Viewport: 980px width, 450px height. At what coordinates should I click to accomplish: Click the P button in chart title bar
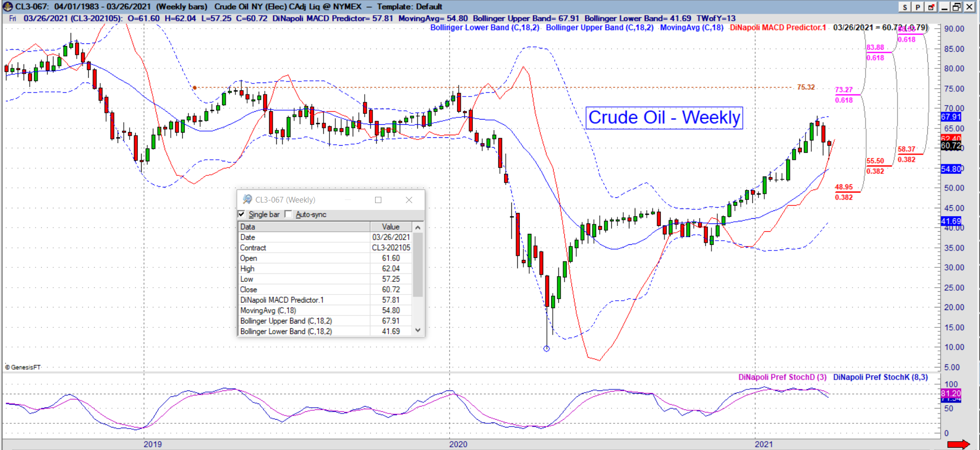(917, 7)
